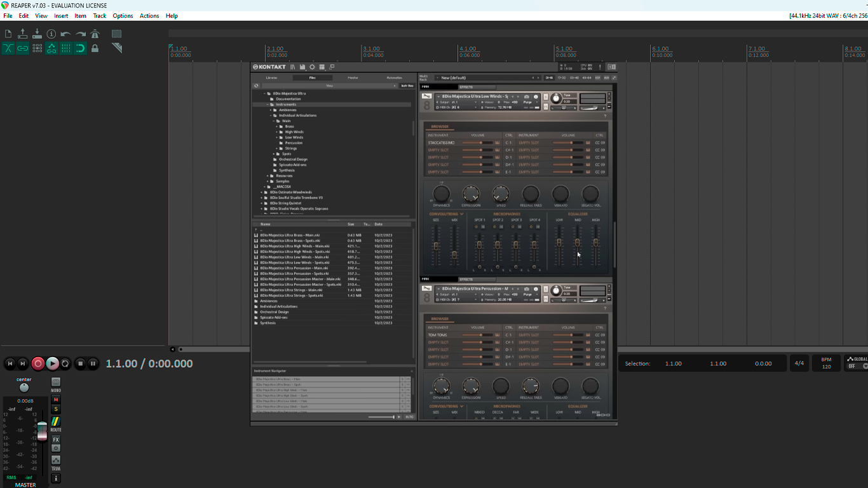Solo the master track with S button
868x488 pixels.
[56, 409]
